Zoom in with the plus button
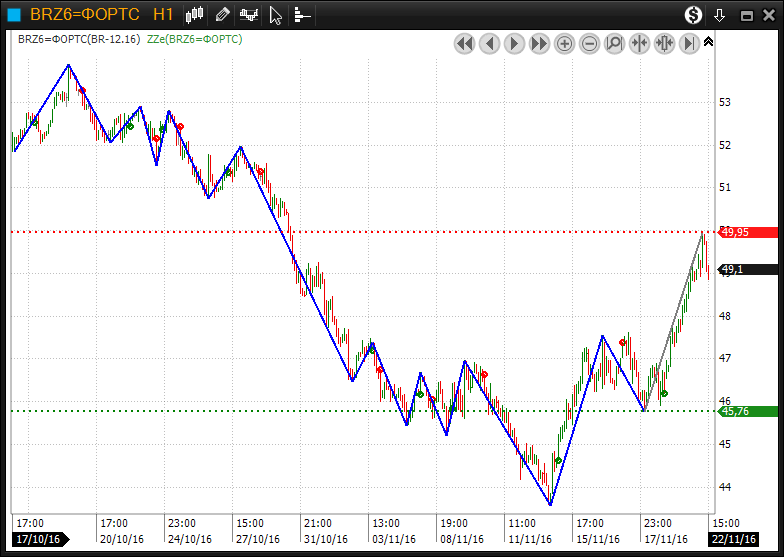This screenshot has width=784, height=557. [x=564, y=43]
